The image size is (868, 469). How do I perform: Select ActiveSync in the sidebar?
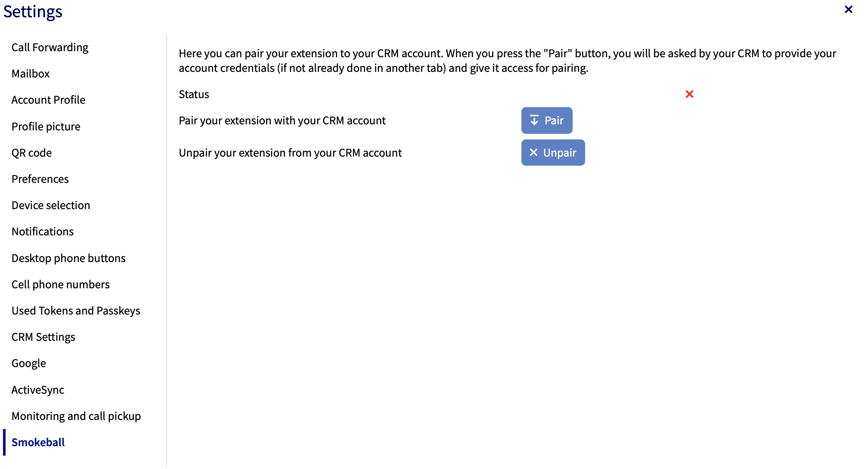pyautogui.click(x=38, y=390)
